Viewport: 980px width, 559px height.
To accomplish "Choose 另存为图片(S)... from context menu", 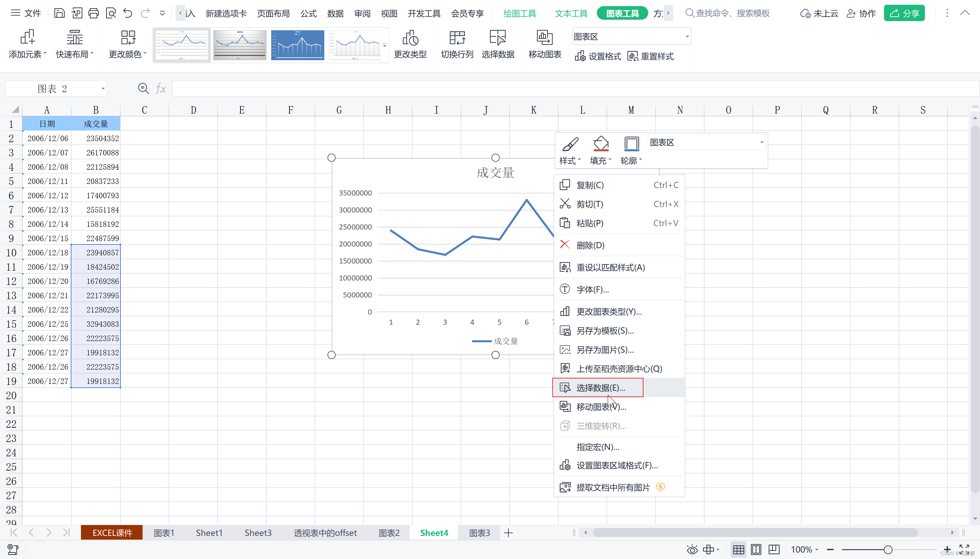I will (x=619, y=350).
